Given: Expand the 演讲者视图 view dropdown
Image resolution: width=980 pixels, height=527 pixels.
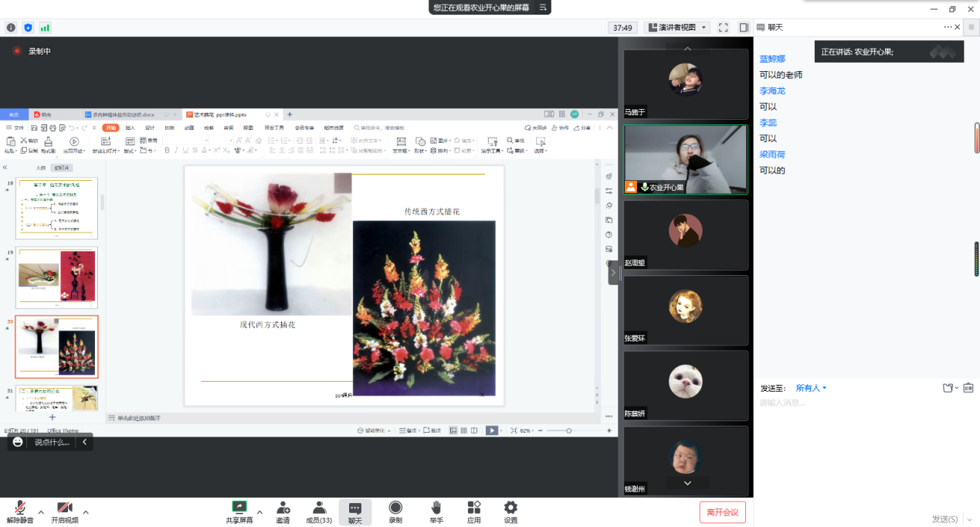Looking at the screenshot, I should (677, 28).
